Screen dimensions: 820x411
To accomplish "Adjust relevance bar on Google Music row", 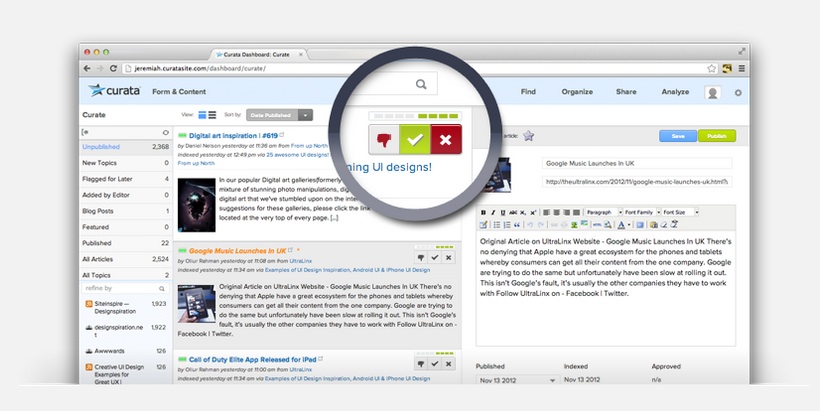I will [435, 247].
